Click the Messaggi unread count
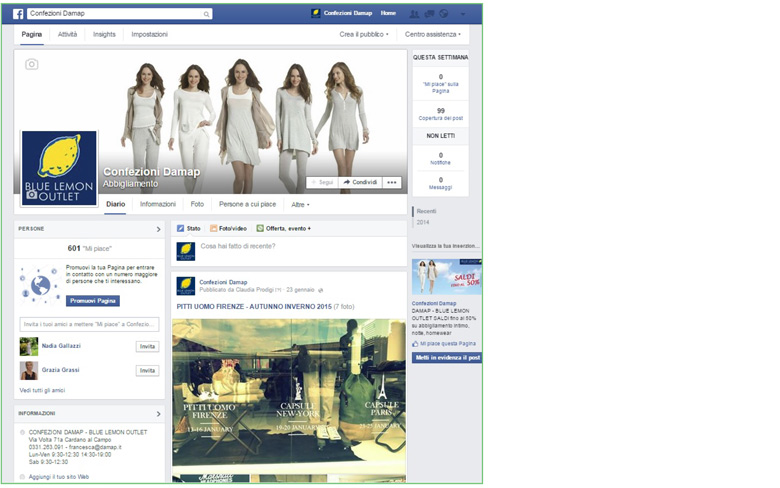The image size is (780, 488). [441, 184]
